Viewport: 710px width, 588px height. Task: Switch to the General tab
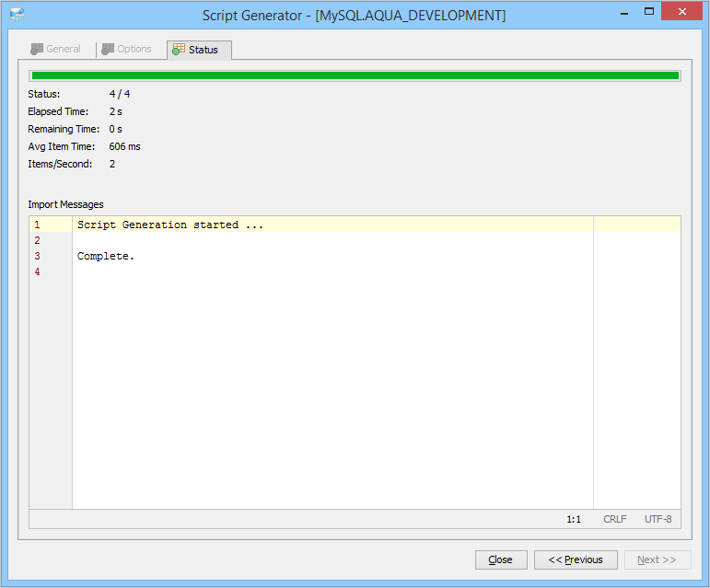tap(55, 49)
